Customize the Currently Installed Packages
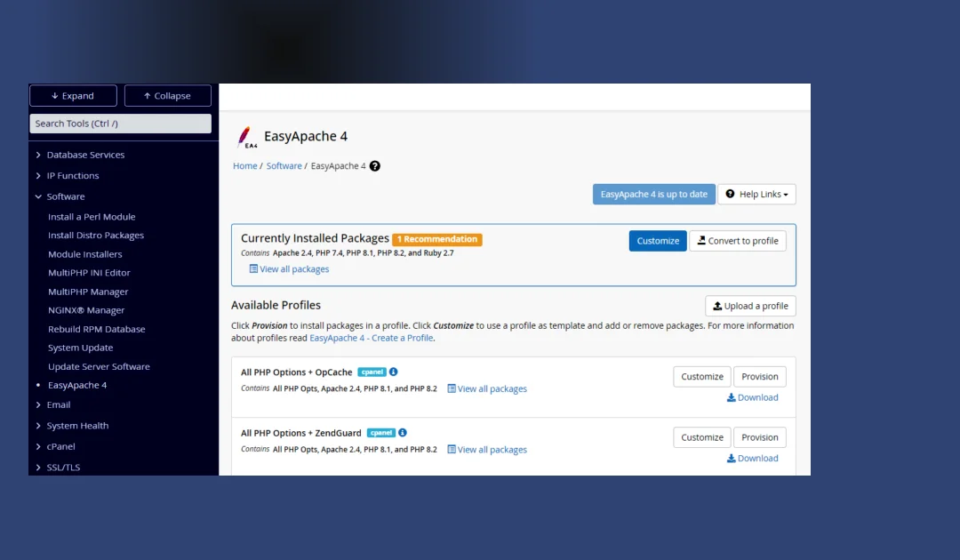The width and height of the screenshot is (960, 560). [658, 241]
